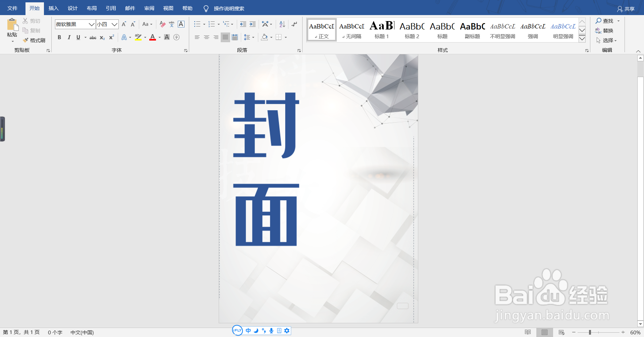Expand the line spacing dropdown
Screen dimensions: 644x337
(253, 37)
